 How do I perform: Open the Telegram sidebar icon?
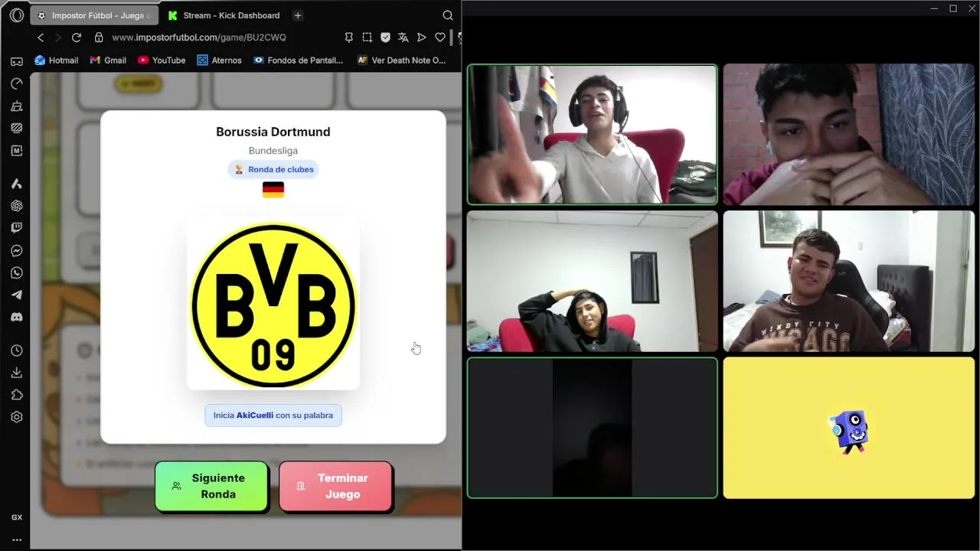coord(17,295)
